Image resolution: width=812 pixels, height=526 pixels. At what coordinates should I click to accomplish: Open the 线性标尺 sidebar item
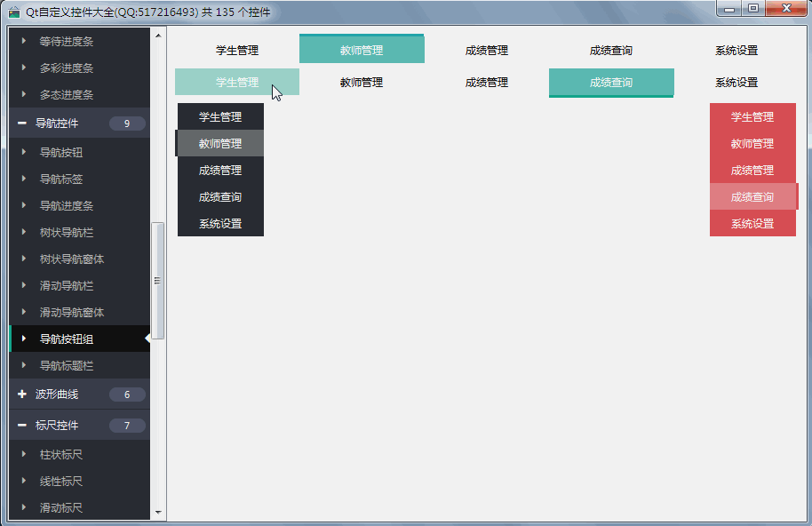click(x=80, y=481)
